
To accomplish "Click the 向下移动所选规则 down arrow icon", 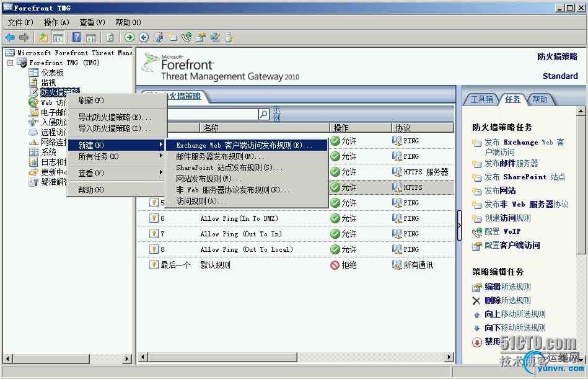I will coord(476,328).
